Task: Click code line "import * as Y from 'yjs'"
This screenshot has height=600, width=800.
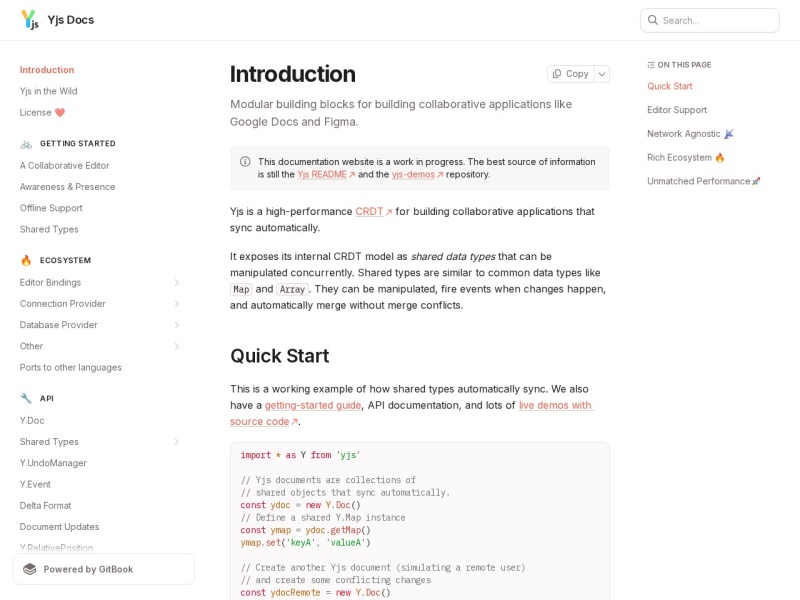Action: click(x=300, y=455)
